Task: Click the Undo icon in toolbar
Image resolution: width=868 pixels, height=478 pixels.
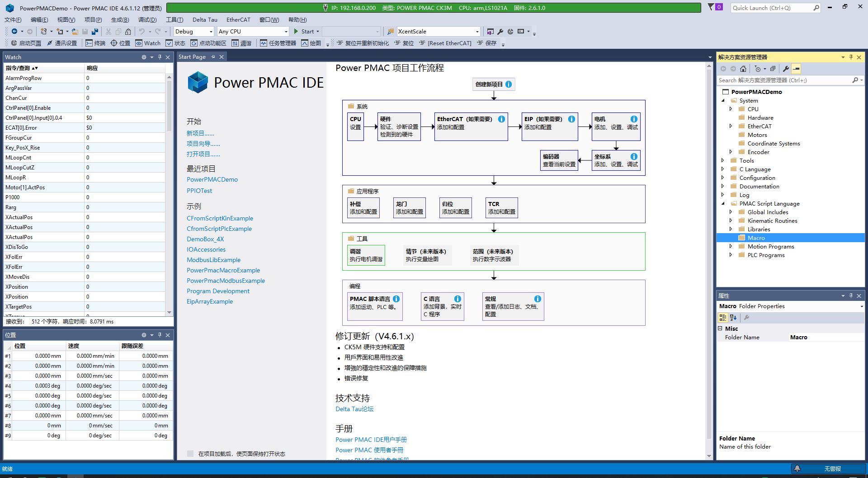Action: click(x=142, y=31)
